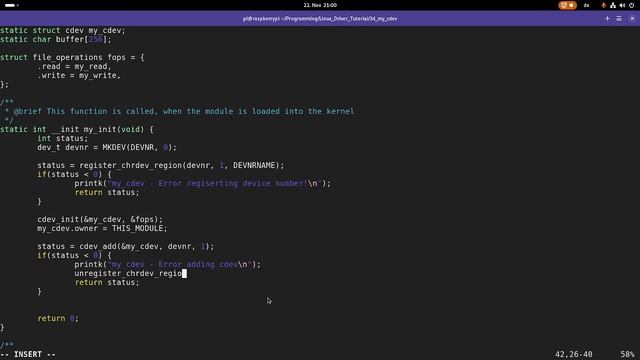Image resolution: width=640 pixels, height=360 pixels.
Task: Close the terminal window
Action: 632,18
